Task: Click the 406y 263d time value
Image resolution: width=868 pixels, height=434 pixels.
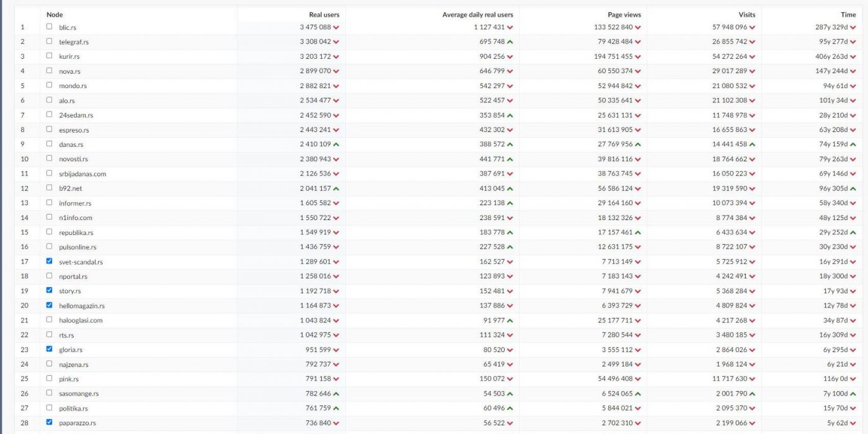Action: coord(831,56)
